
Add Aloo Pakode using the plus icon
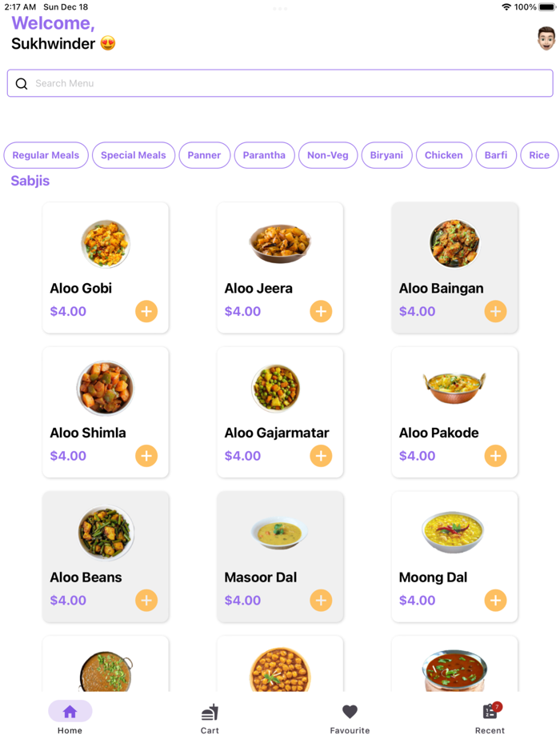(x=495, y=456)
